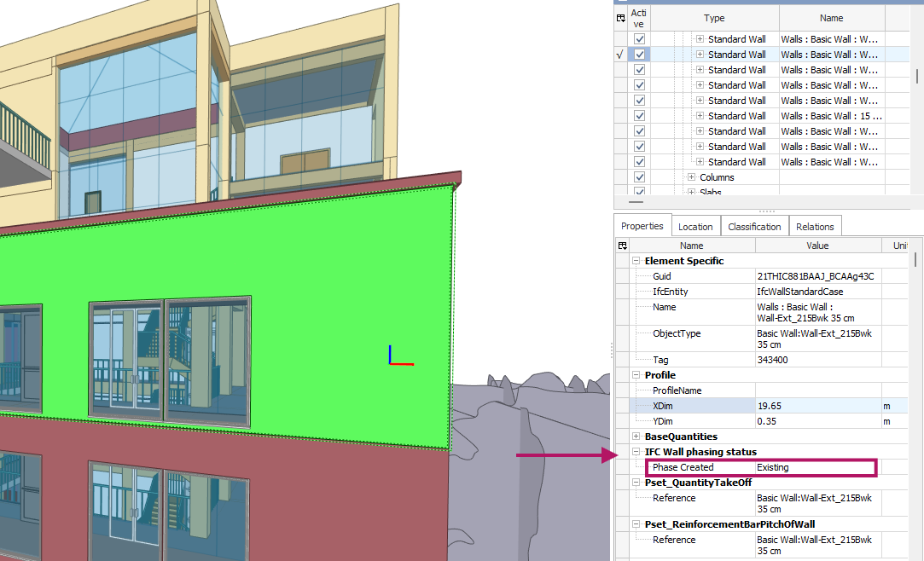Show the Relations tab
This screenshot has width=924, height=561.
815,227
